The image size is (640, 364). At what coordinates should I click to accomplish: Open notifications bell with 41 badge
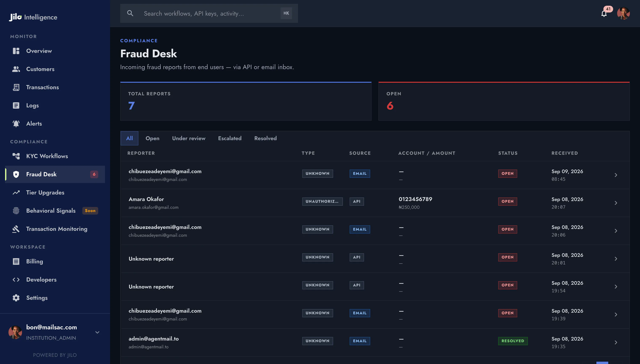pos(604,14)
